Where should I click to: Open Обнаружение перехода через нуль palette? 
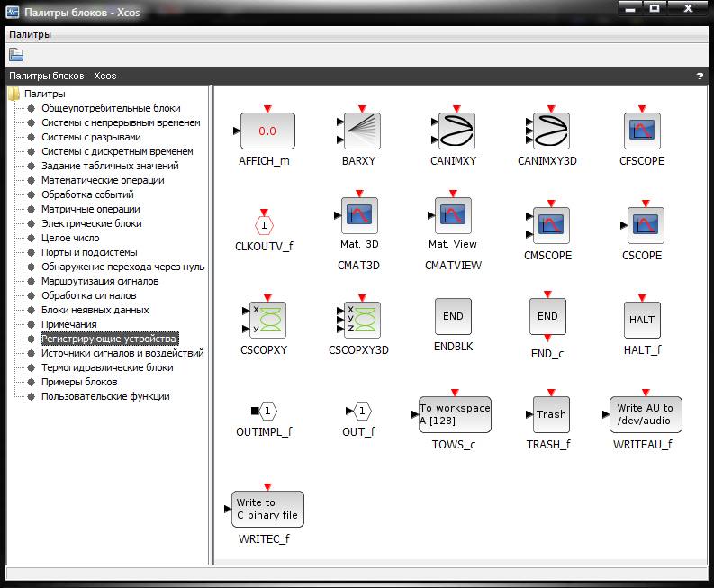click(x=123, y=267)
